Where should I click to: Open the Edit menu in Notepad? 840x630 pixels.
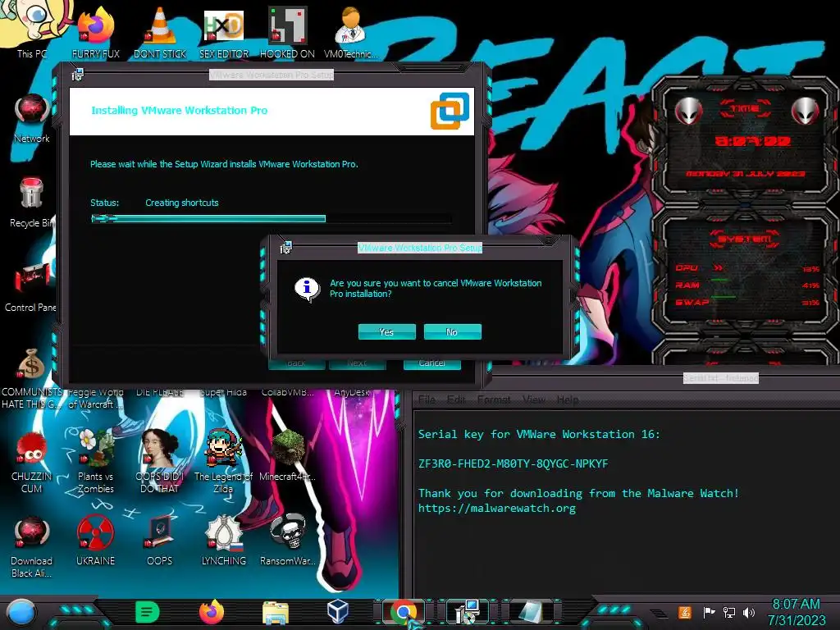(x=456, y=399)
